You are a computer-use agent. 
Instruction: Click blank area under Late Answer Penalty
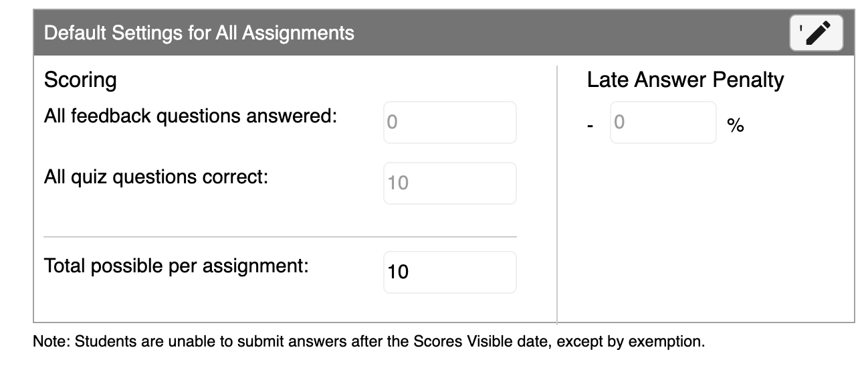[x=706, y=234]
